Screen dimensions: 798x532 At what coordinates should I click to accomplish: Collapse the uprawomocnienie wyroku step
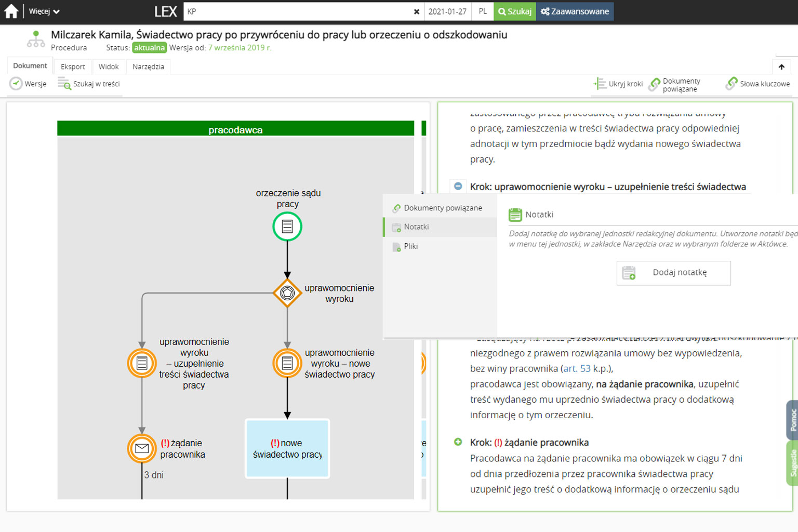coord(458,186)
